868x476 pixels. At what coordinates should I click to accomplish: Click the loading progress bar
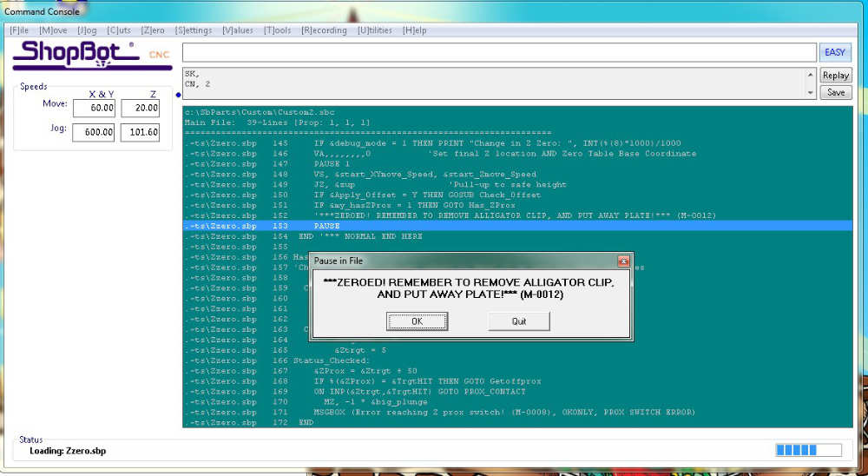coord(808,449)
